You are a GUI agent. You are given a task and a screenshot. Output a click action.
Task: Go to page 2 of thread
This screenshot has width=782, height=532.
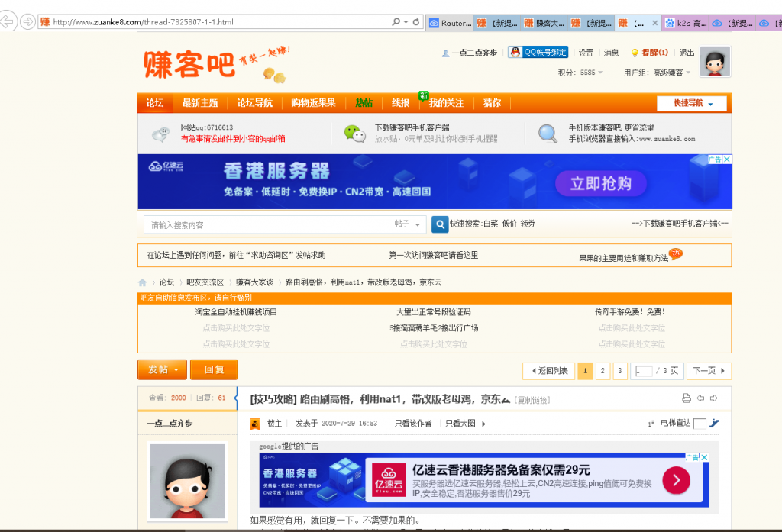603,371
